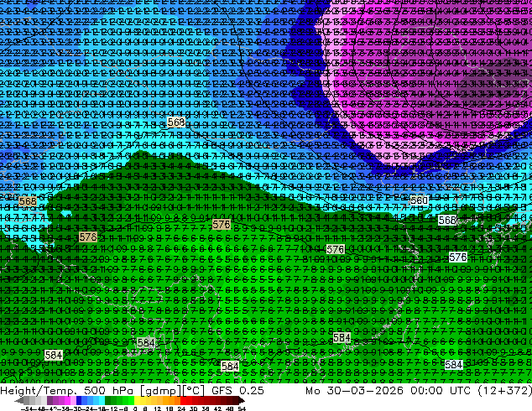Click the '00:00 UTC' time text

pyautogui.click(x=441, y=391)
